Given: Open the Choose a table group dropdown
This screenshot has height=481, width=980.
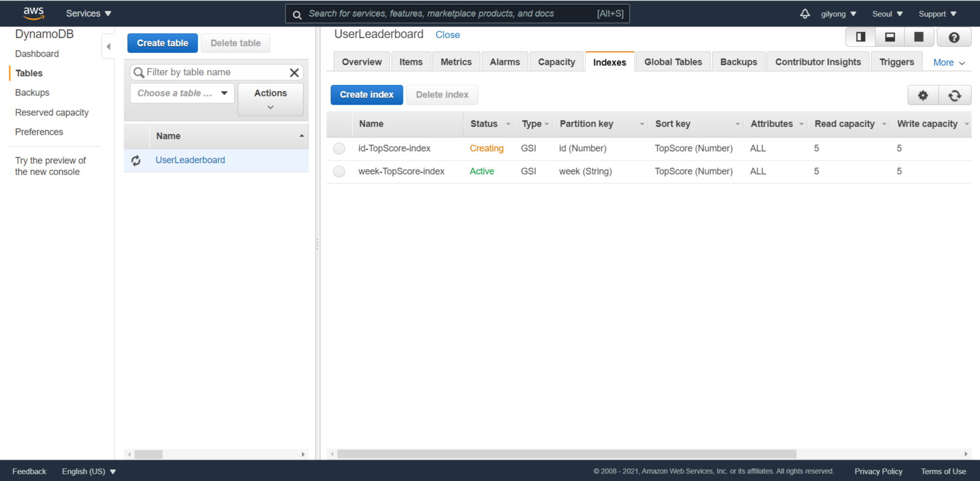Looking at the screenshot, I should pyautogui.click(x=182, y=93).
